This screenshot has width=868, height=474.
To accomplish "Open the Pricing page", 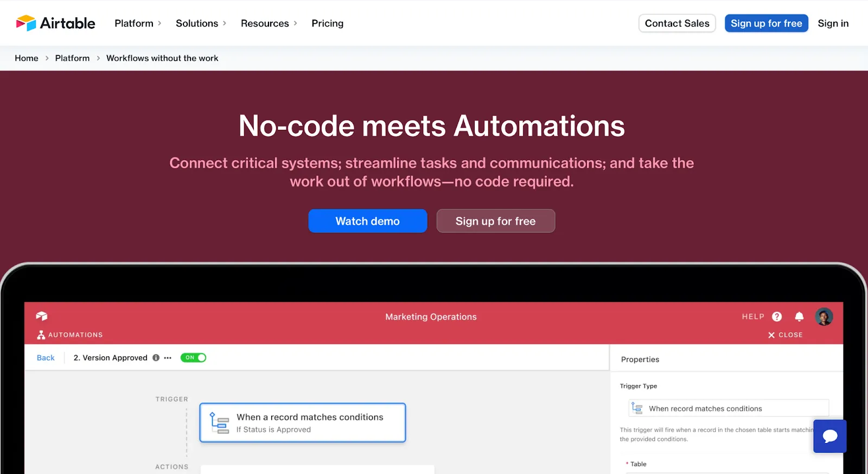I will pos(327,23).
